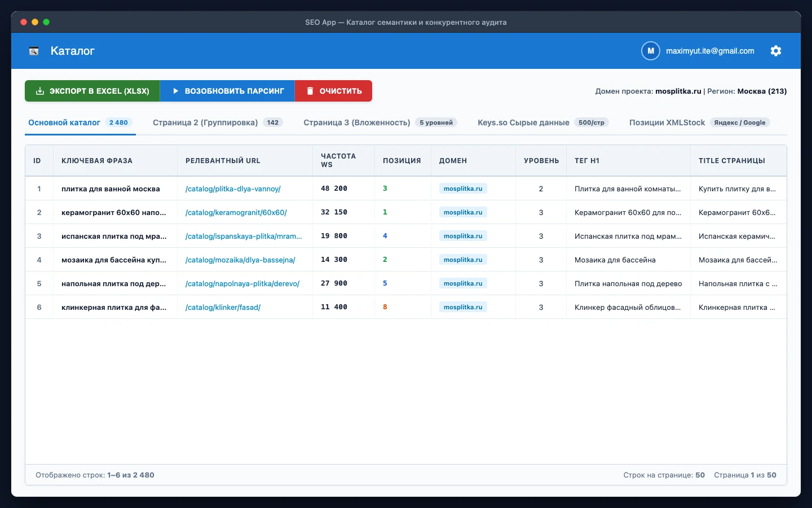The image size is (812, 508).
Task: Follow the /catalog/keramogranit/60x60/ link
Action: point(236,212)
